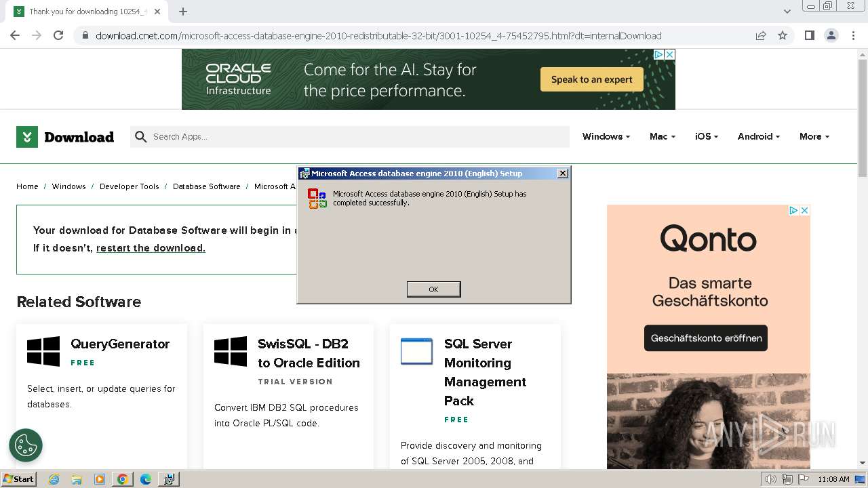Launch Internet Explorer from taskbar
The image size is (868, 488).
(54, 479)
